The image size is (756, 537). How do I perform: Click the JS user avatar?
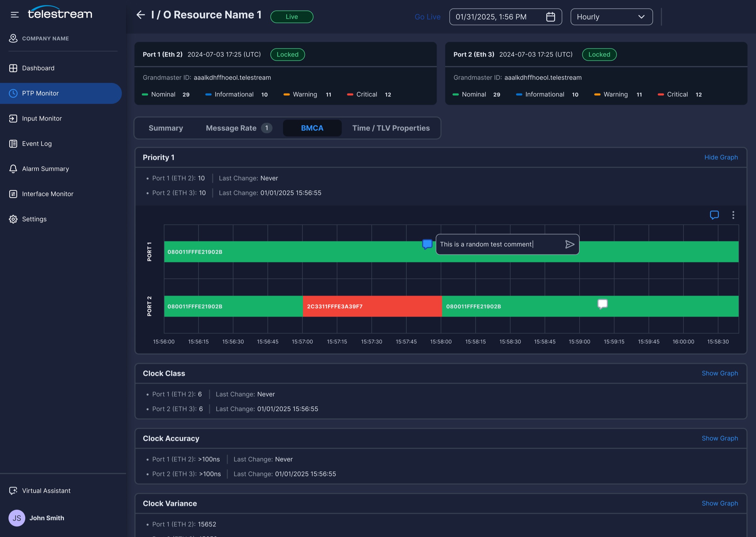[17, 518]
